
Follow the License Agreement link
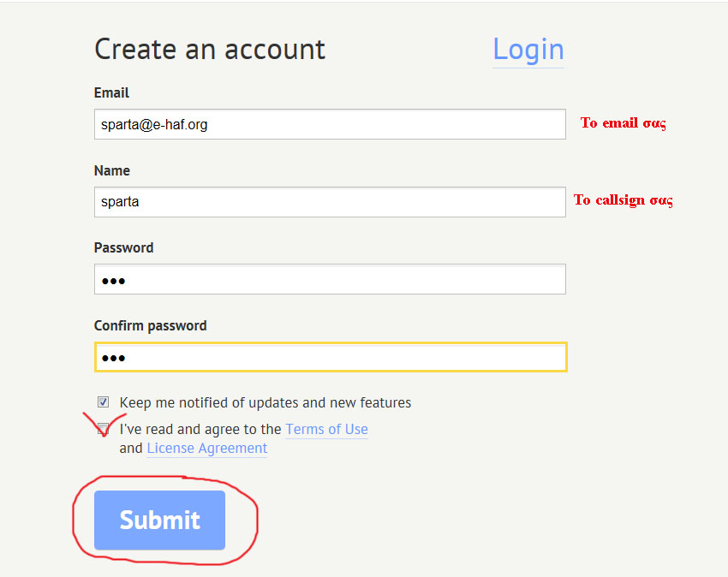pyautogui.click(x=206, y=448)
